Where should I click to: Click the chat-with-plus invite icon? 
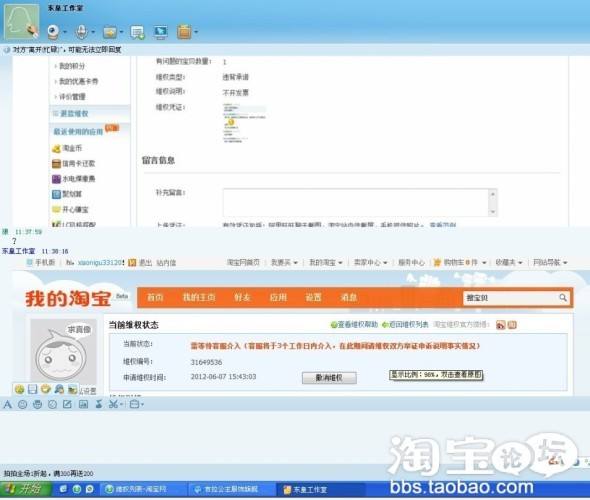click(x=137, y=32)
